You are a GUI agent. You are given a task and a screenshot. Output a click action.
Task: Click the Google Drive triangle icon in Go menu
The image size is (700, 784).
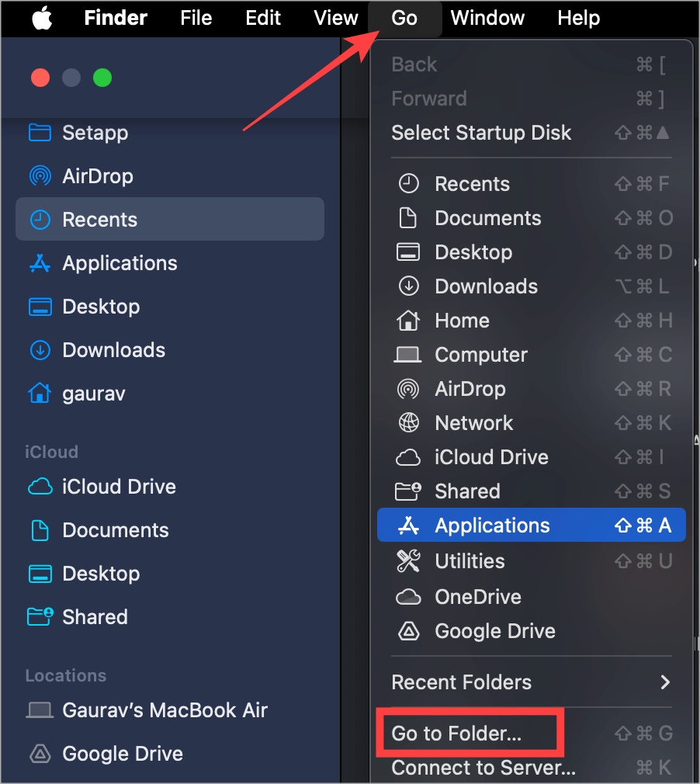coord(408,631)
